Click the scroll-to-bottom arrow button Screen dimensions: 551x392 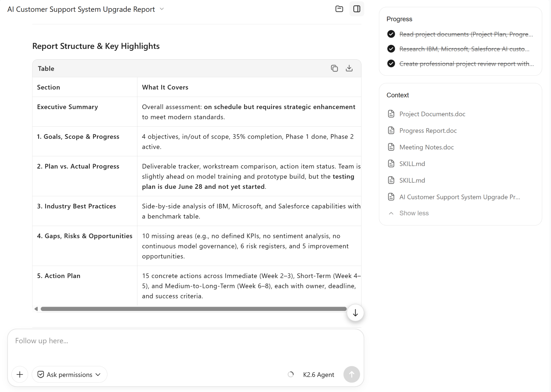[355, 313]
